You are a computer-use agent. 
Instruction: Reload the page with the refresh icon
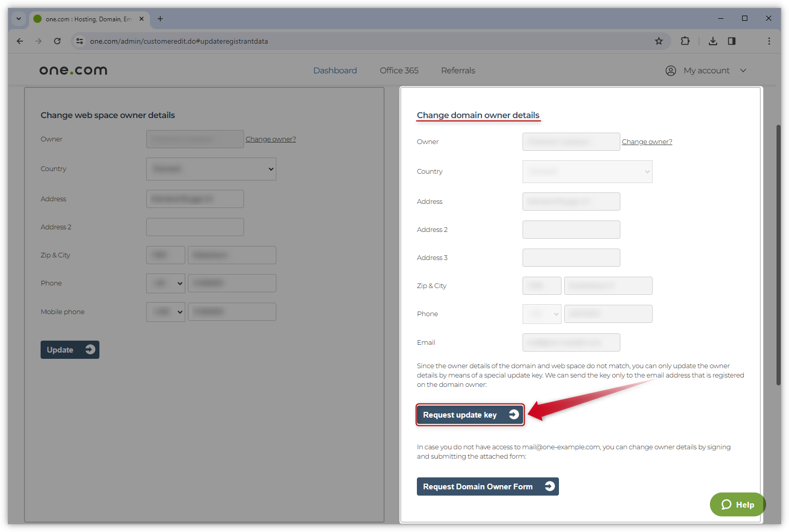coord(57,41)
